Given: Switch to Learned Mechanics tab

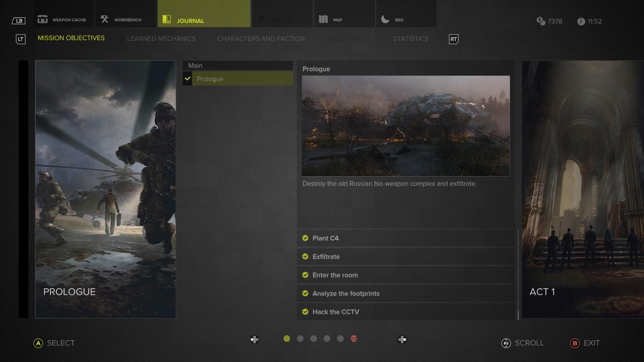Looking at the screenshot, I should [x=161, y=39].
